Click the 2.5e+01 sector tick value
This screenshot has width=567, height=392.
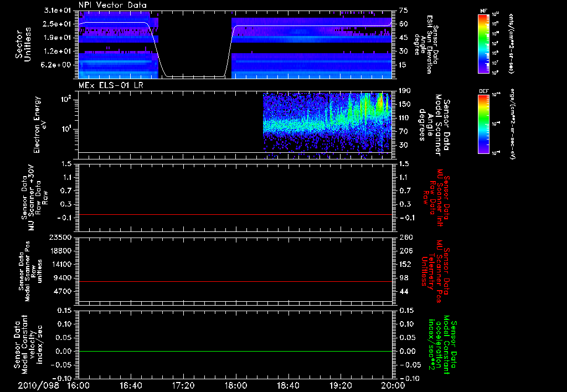tap(57, 24)
